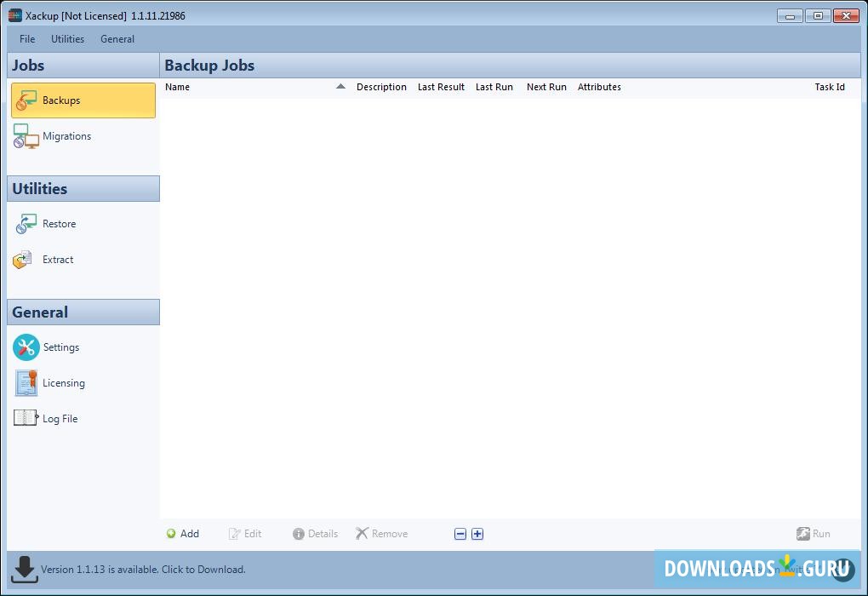Select the Settings label in sidebar
Screen dimensions: 868x596
pos(61,347)
